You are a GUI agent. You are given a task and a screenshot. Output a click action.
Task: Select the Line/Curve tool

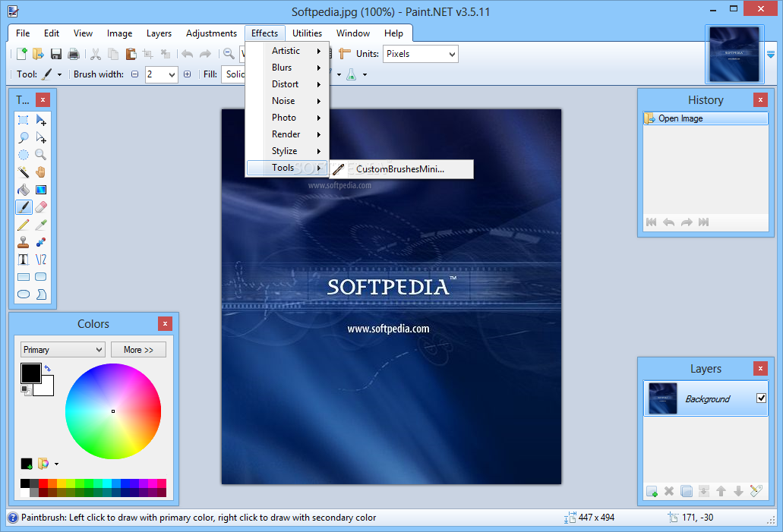pyautogui.click(x=41, y=260)
